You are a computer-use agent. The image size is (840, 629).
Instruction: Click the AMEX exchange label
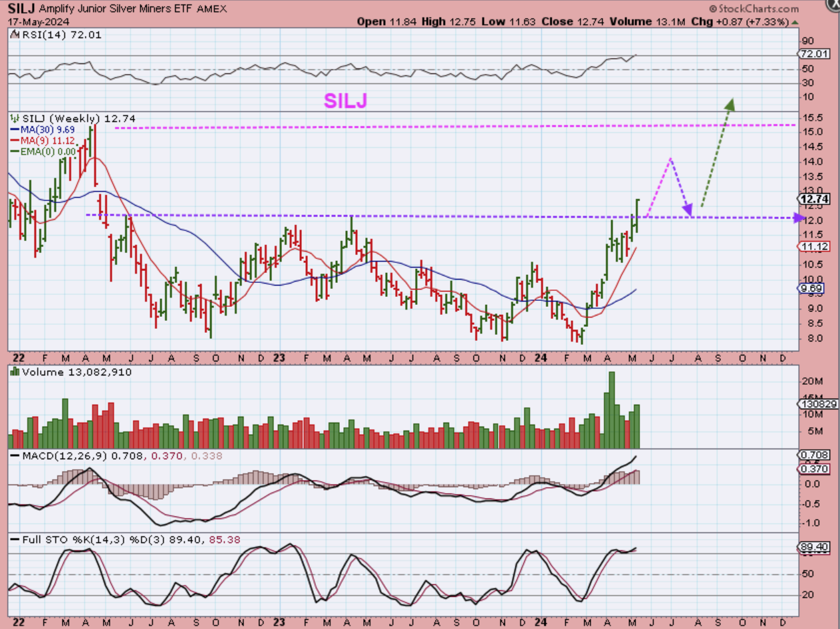213,9
